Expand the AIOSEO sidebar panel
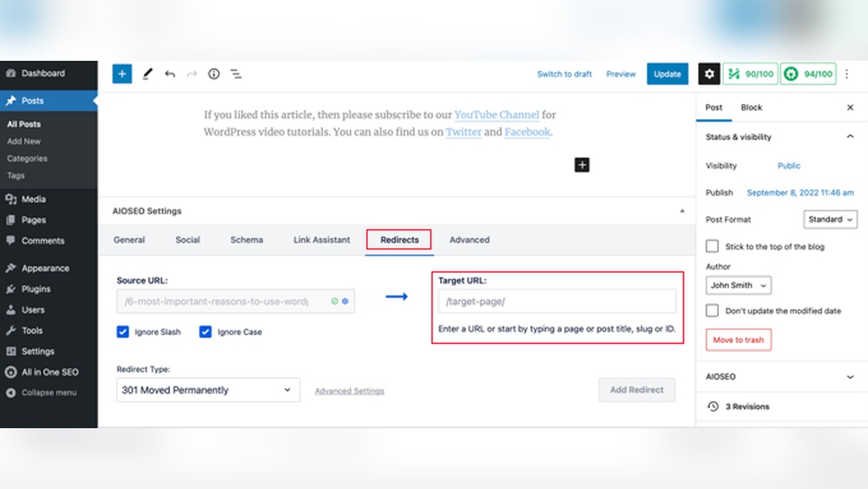 click(x=851, y=377)
